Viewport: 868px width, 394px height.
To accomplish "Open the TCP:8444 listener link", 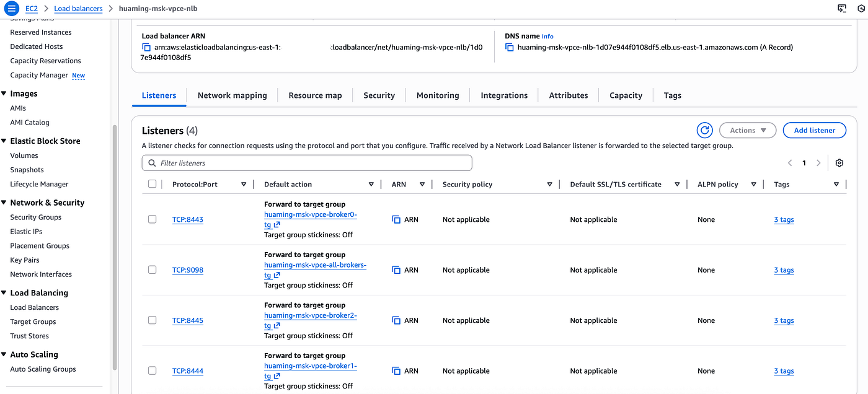I will (188, 371).
